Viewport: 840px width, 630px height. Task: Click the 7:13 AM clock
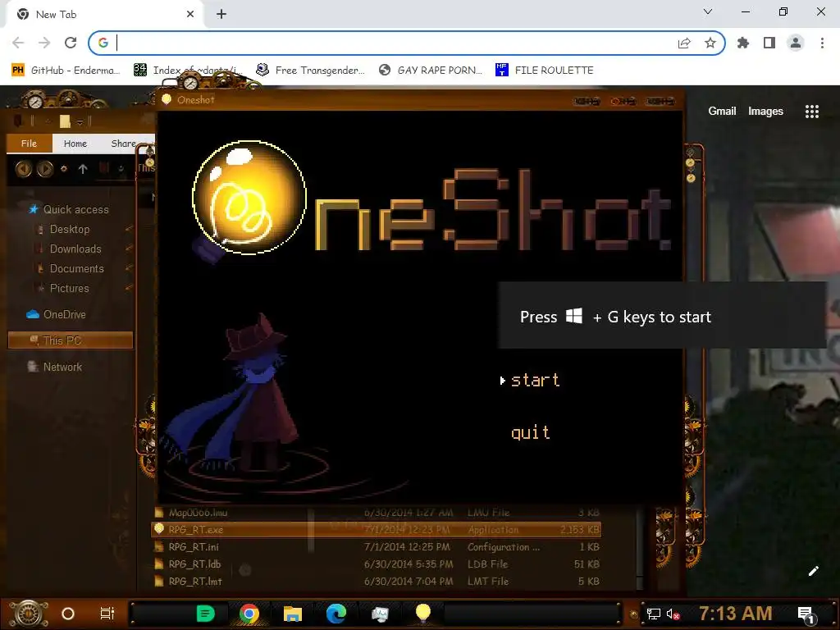coord(736,614)
